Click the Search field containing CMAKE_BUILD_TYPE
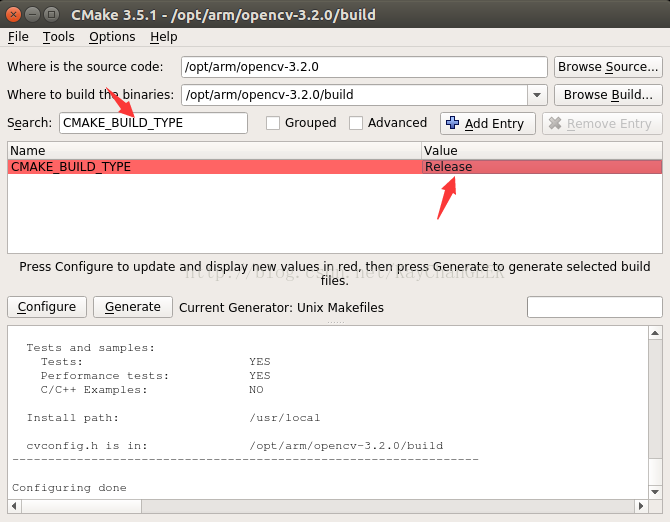 [x=153, y=123]
